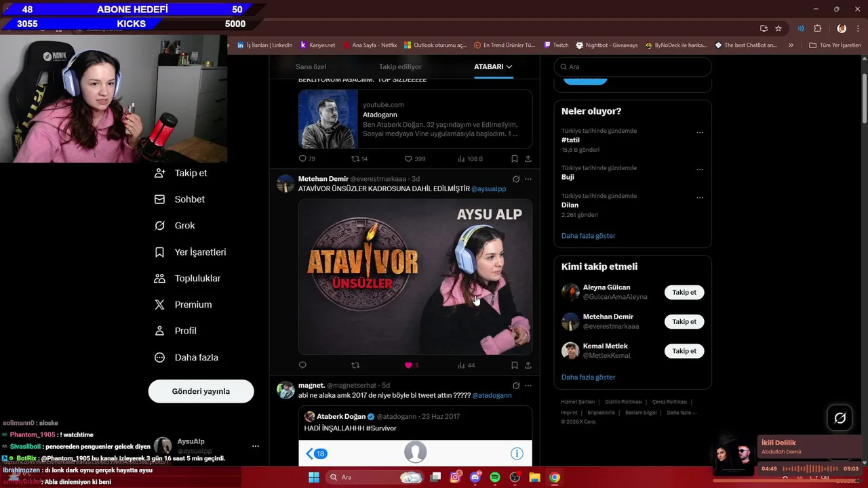Expand the hidden bookmarks chevron
868x488 pixels.
coord(791,45)
